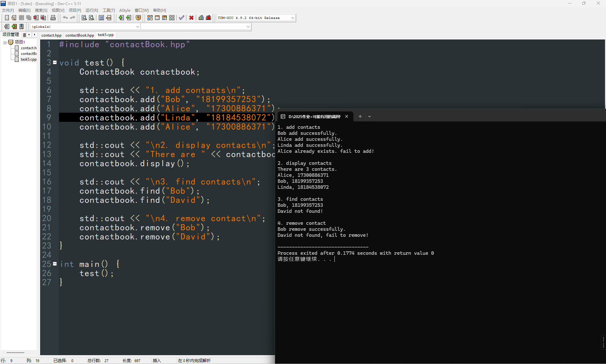Click the Close file icon in toolbar
This screenshot has height=364, width=606.
tap(36, 18)
